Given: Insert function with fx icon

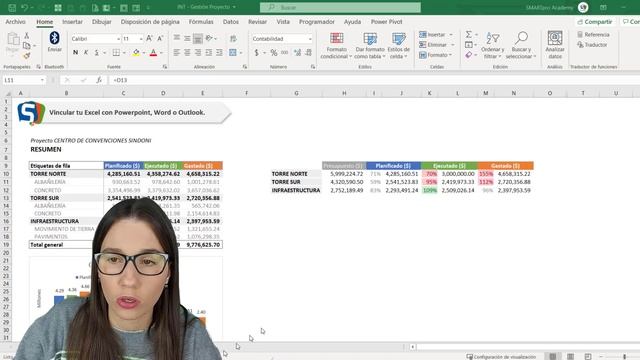Looking at the screenshot, I should tap(99, 80).
